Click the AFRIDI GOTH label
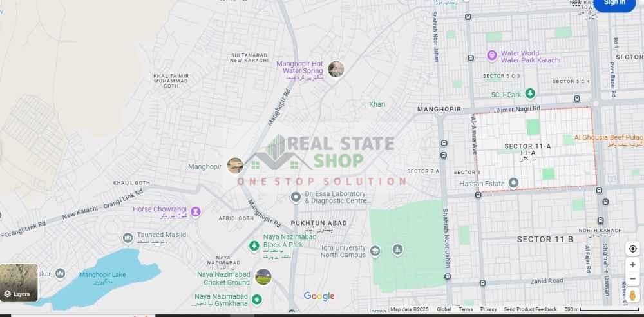644x317 pixels. point(236,218)
